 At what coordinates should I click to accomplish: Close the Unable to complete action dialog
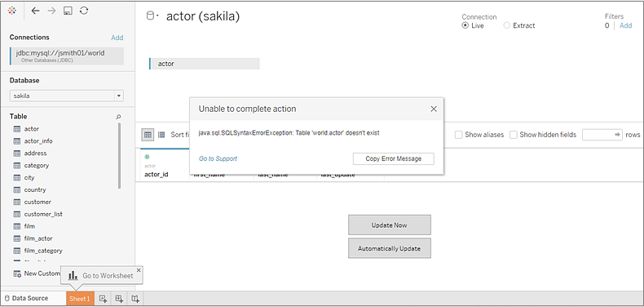tap(434, 109)
